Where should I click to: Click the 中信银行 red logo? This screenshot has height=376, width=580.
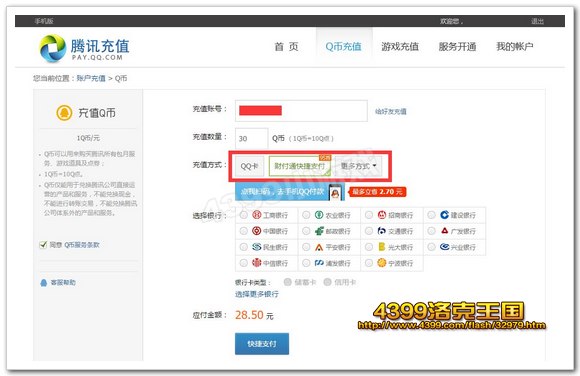(257, 263)
